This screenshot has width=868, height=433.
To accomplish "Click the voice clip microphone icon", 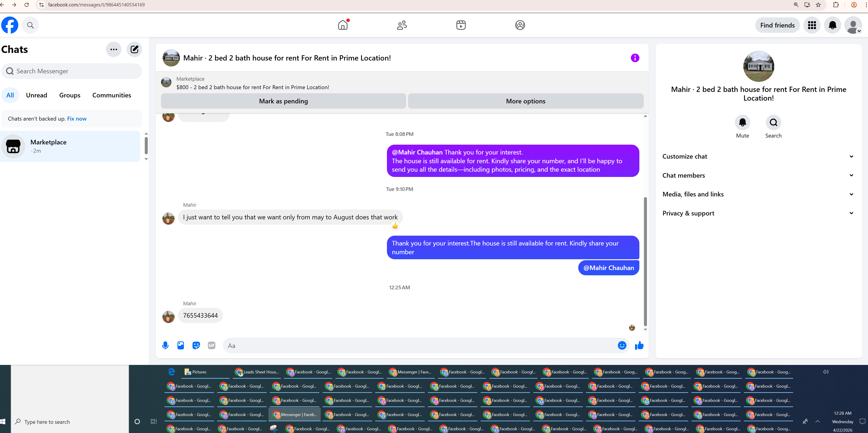I will pyautogui.click(x=165, y=345).
